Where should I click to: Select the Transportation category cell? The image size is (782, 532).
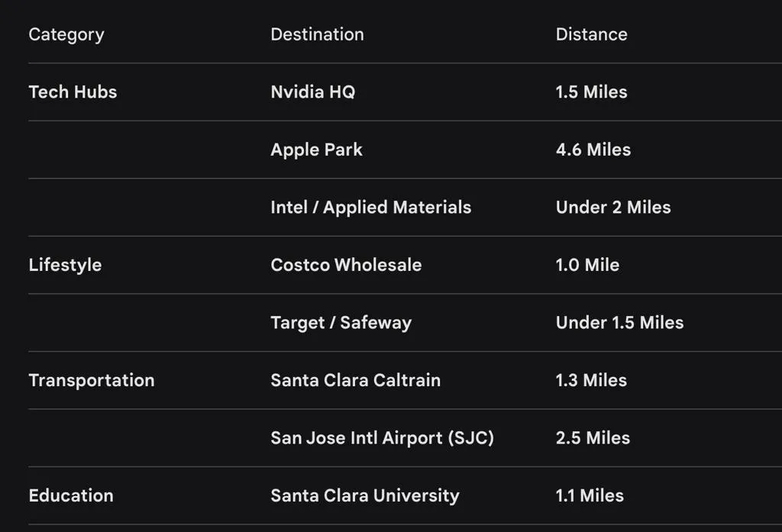click(92, 380)
